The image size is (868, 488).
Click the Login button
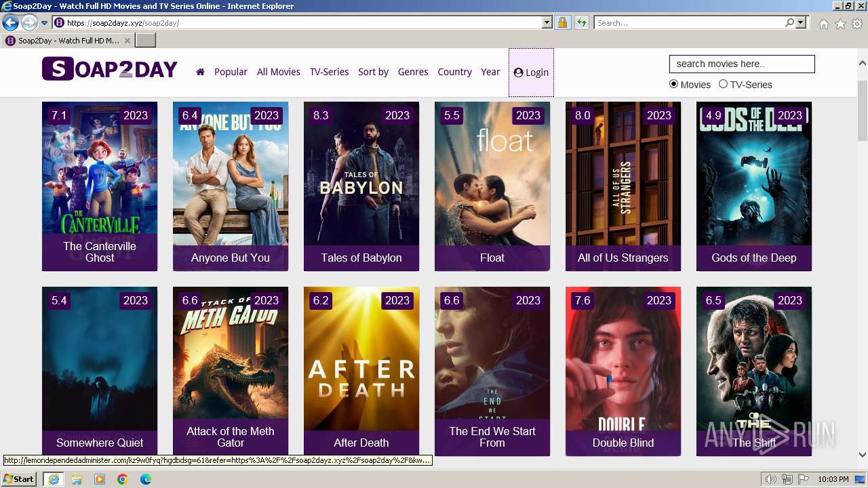pyautogui.click(x=531, y=73)
